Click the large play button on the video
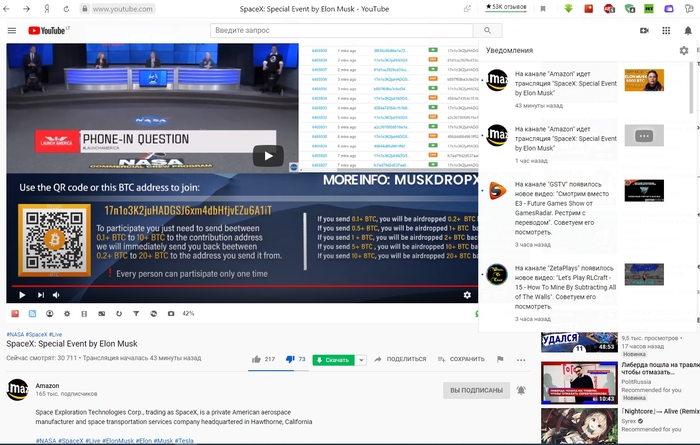This screenshot has height=445, width=700. 268,156
